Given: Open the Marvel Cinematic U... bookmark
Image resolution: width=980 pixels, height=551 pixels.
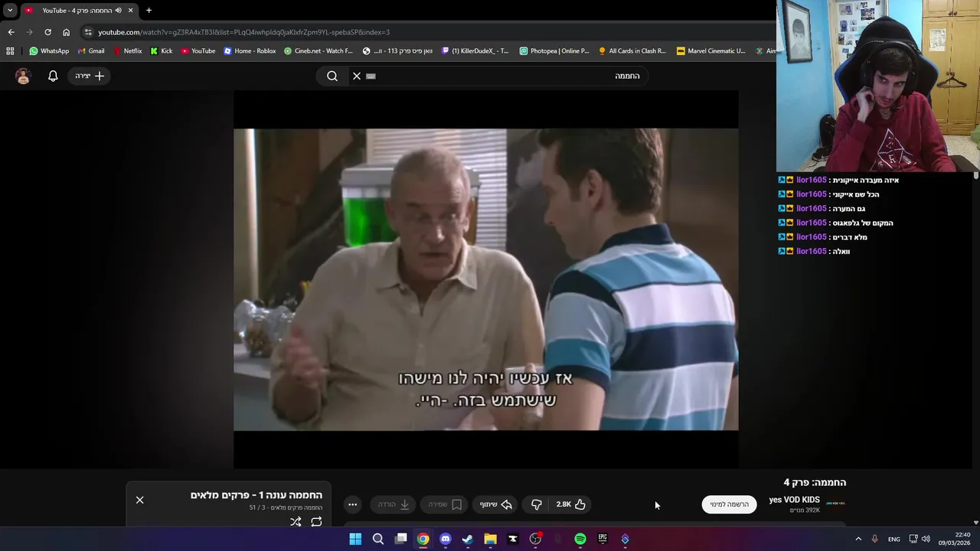Looking at the screenshot, I should click(x=711, y=51).
